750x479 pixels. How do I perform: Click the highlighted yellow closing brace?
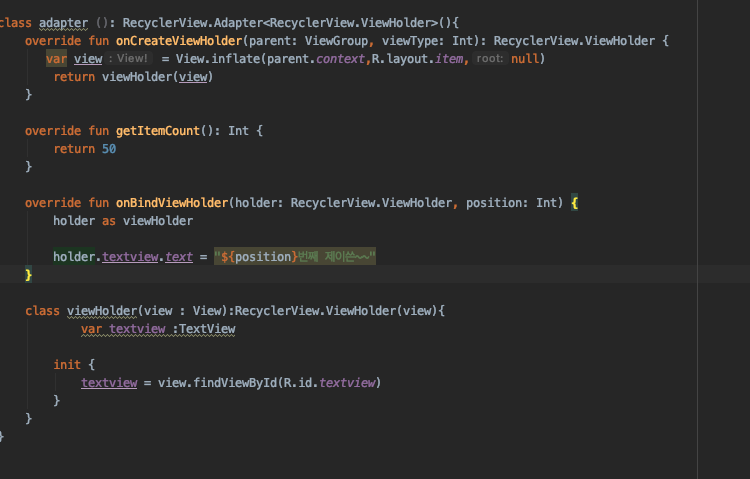click(28, 275)
